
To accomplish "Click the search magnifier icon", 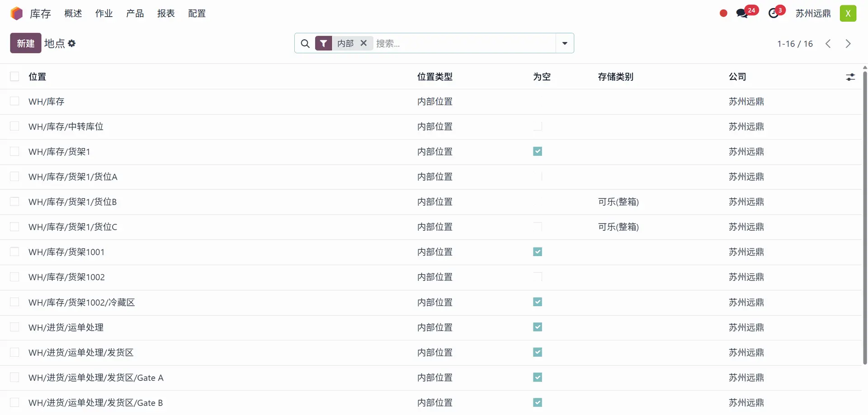I will (x=305, y=43).
